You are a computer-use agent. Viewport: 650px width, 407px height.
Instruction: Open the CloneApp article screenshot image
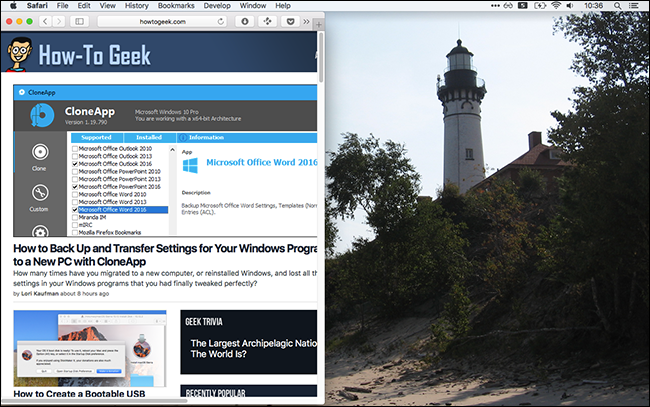[165, 160]
